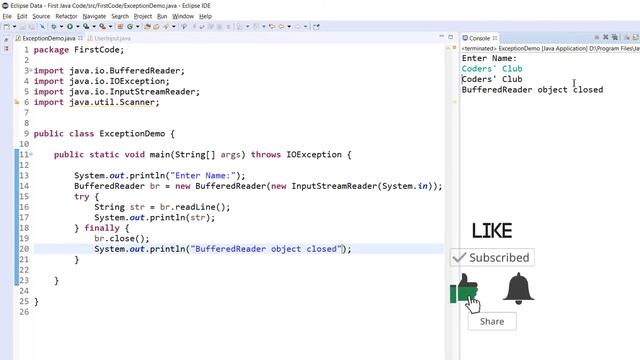Minimize the editor area
This screenshot has height=360, width=640.
pos(441,37)
